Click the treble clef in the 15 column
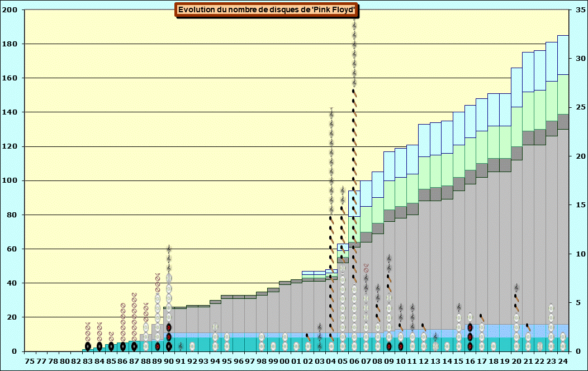The image size is (588, 371). (459, 308)
